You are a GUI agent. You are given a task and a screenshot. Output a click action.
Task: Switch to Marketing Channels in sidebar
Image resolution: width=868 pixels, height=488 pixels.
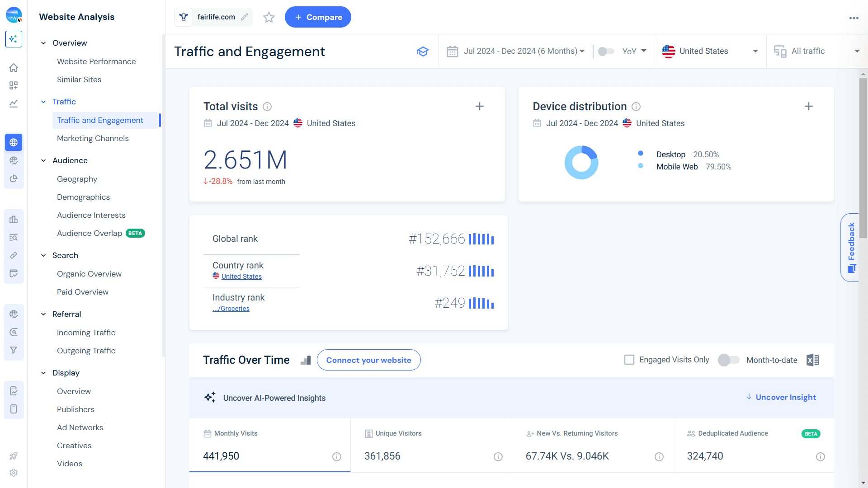click(93, 138)
